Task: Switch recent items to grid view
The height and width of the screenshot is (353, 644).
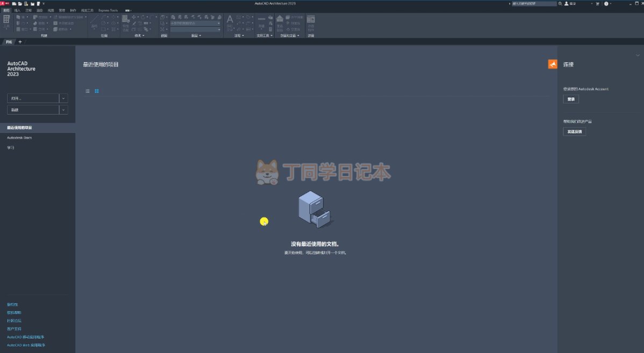Action: tap(97, 91)
